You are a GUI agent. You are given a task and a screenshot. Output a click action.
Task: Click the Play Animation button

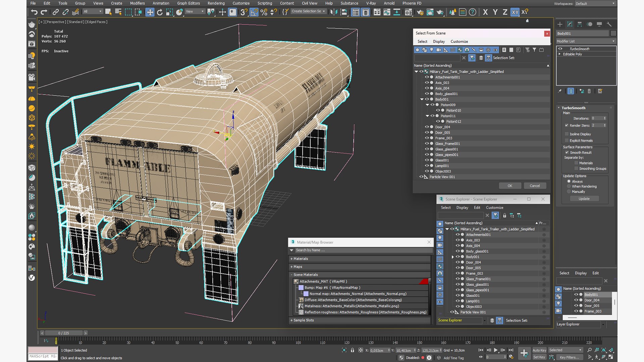[496, 350]
